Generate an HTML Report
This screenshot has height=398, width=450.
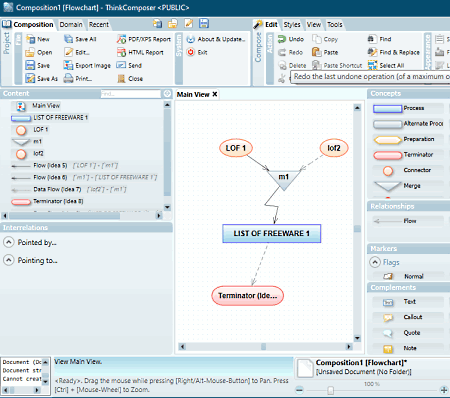click(x=140, y=52)
